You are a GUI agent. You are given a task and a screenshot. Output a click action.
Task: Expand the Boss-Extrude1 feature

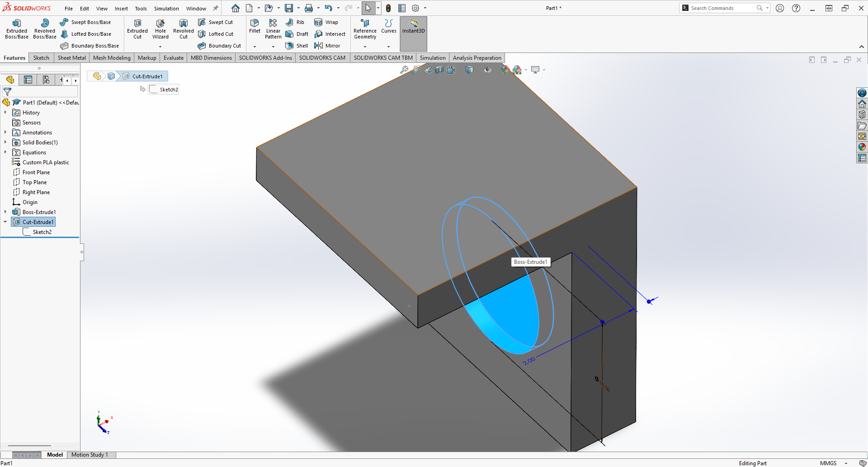(5, 212)
